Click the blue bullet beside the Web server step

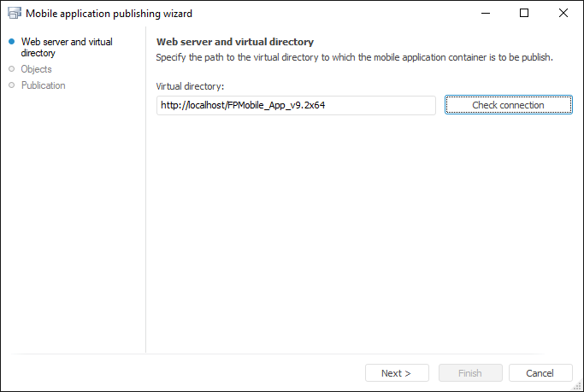[x=12, y=42]
